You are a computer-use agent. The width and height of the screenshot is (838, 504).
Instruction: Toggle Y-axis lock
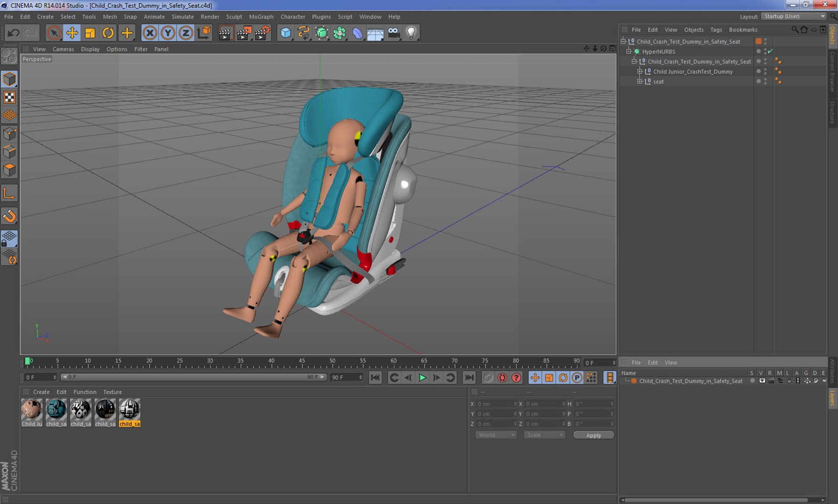click(x=168, y=33)
